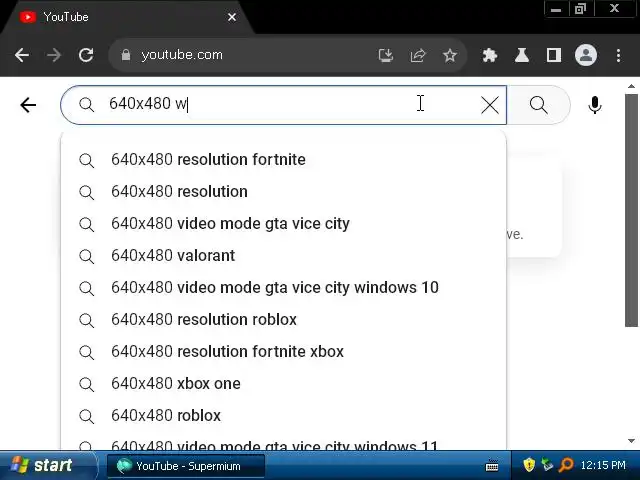This screenshot has height=480, width=640.
Task: Close the YouTube tab
Action: 232,17
